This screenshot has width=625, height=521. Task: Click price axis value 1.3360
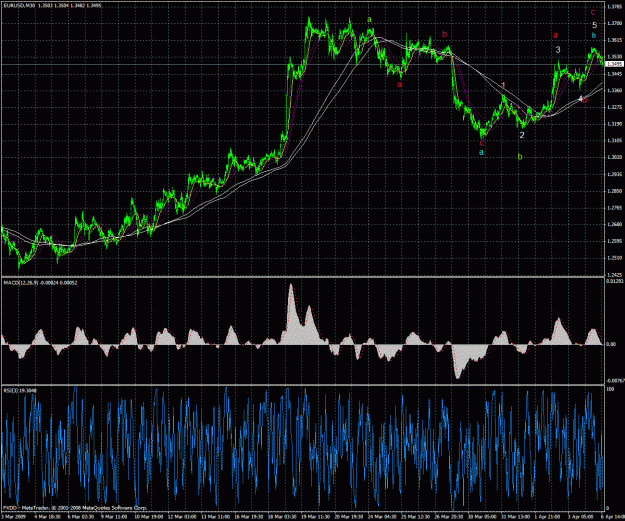pos(614,90)
